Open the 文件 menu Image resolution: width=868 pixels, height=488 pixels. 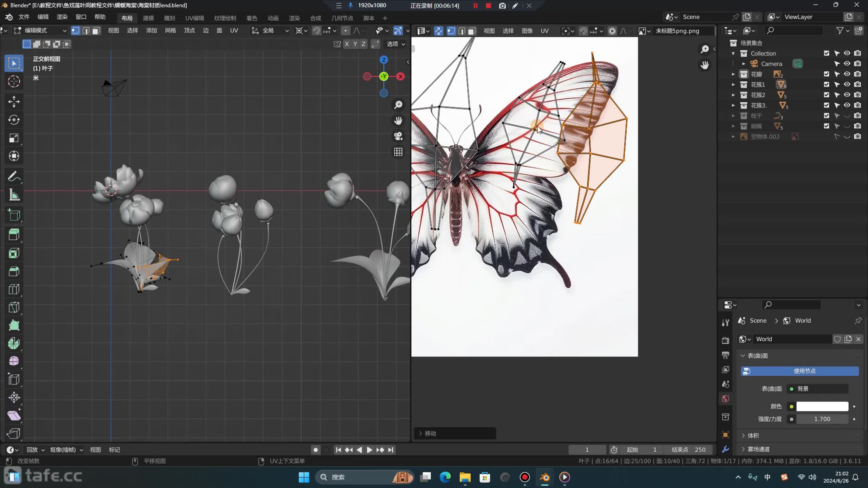[x=24, y=17]
